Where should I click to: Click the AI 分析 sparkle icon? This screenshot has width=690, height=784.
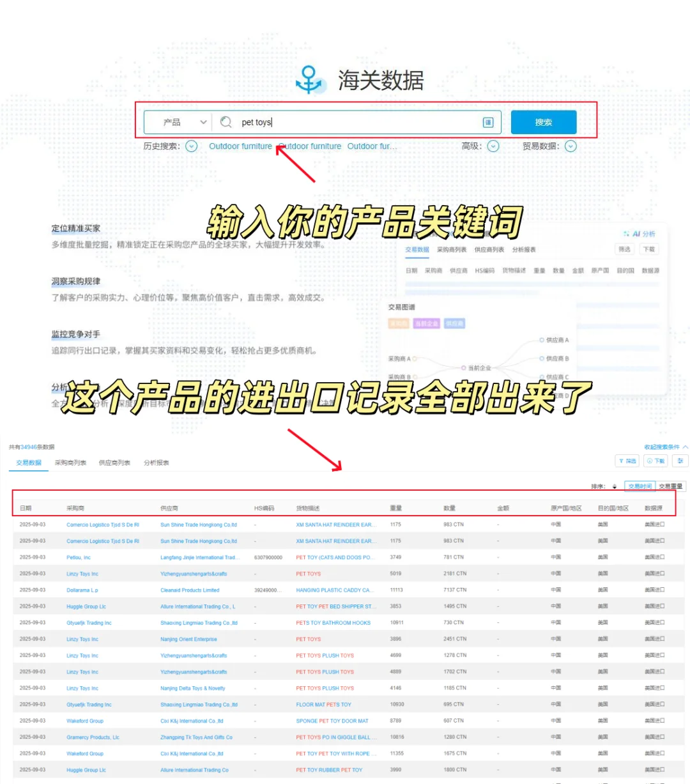pos(628,234)
